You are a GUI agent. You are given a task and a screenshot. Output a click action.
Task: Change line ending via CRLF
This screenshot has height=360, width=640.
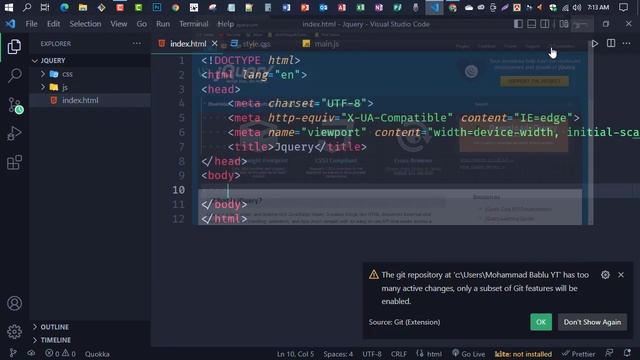(399, 353)
